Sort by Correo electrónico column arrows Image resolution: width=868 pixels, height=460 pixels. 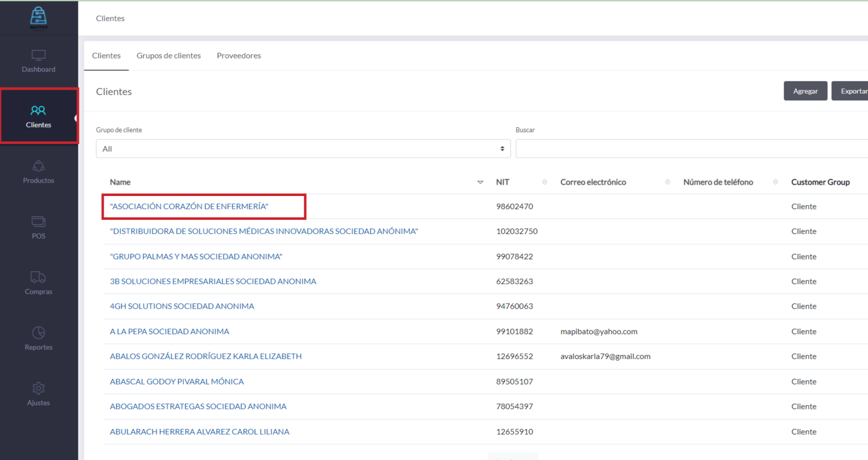tap(668, 182)
